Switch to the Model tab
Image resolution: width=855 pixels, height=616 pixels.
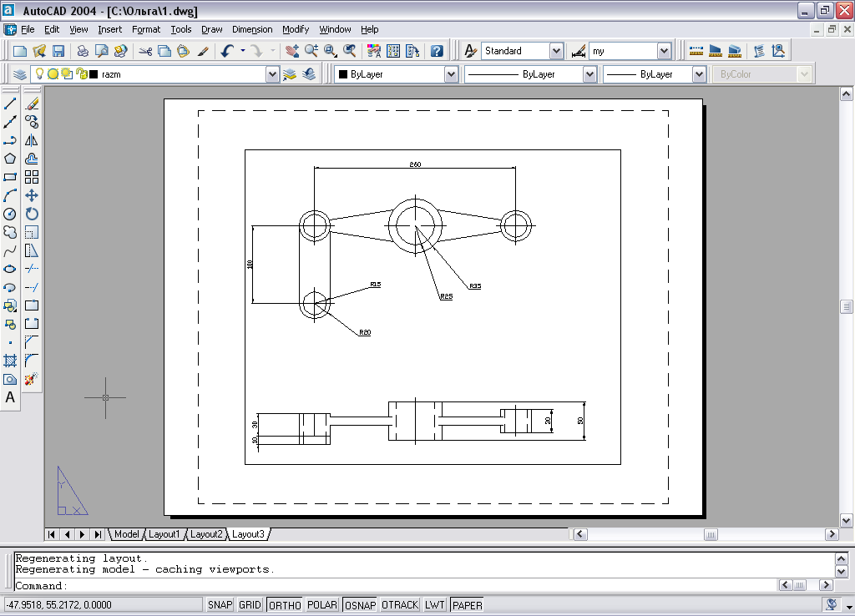[126, 534]
